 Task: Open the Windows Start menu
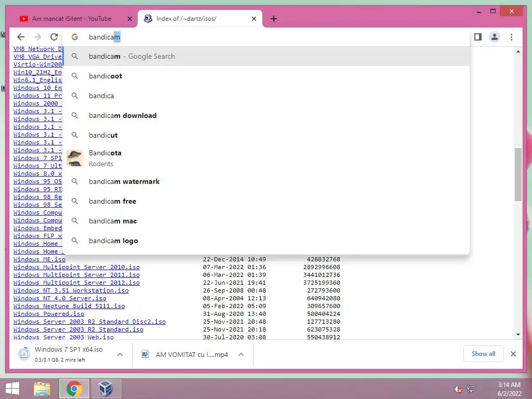pos(12,389)
